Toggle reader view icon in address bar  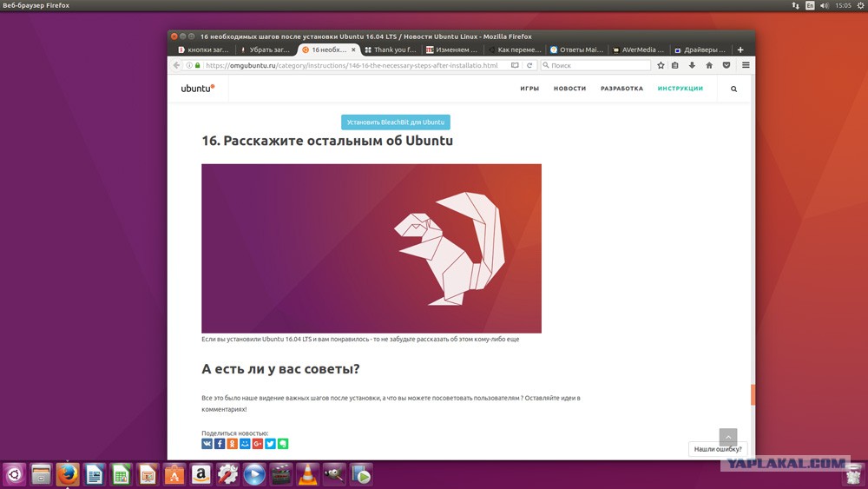(x=515, y=65)
